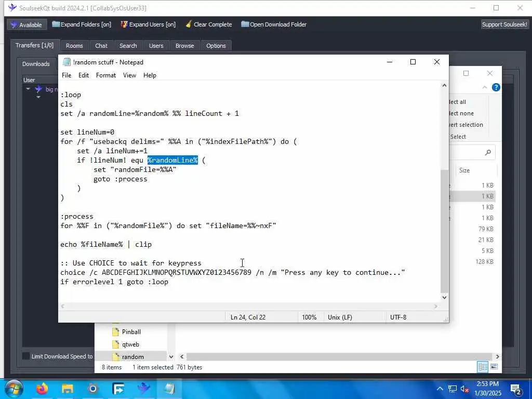
Task: Open the Notepad View menu
Action: click(129, 75)
